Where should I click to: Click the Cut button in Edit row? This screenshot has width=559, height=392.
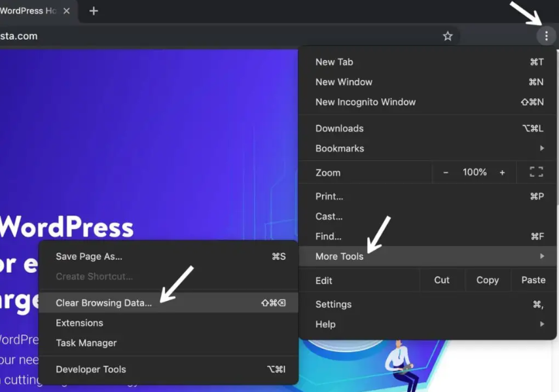(442, 280)
